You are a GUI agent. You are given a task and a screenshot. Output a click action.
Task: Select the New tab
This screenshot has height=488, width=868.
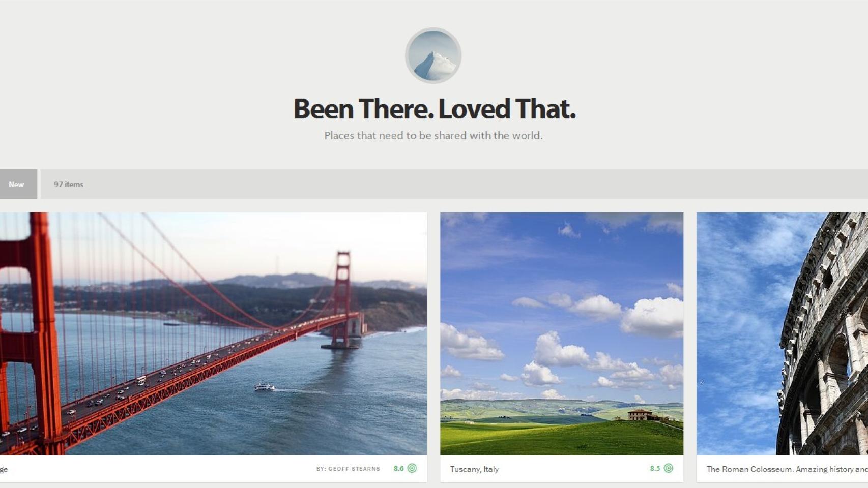point(16,184)
